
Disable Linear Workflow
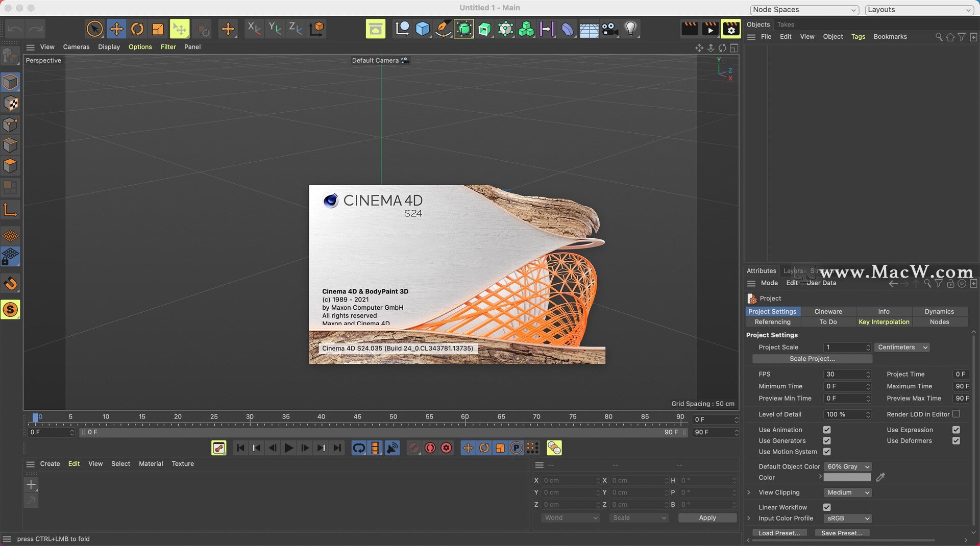click(x=826, y=507)
